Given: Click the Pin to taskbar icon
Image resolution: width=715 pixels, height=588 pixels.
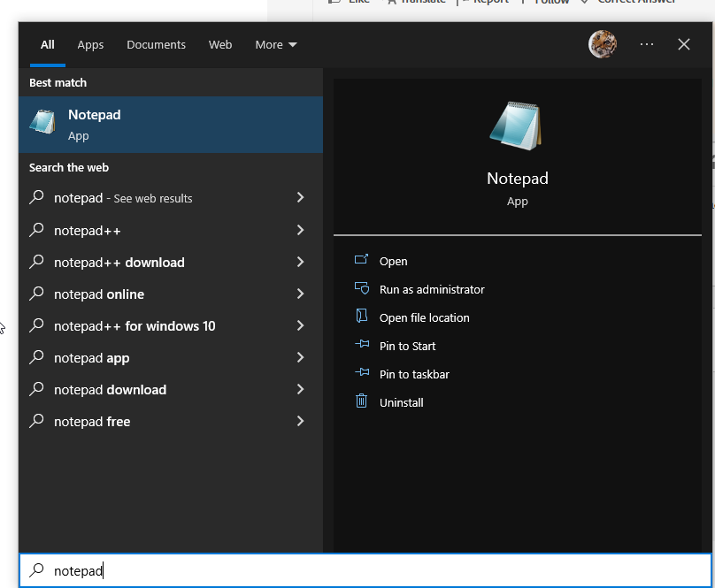Looking at the screenshot, I should click(360, 374).
